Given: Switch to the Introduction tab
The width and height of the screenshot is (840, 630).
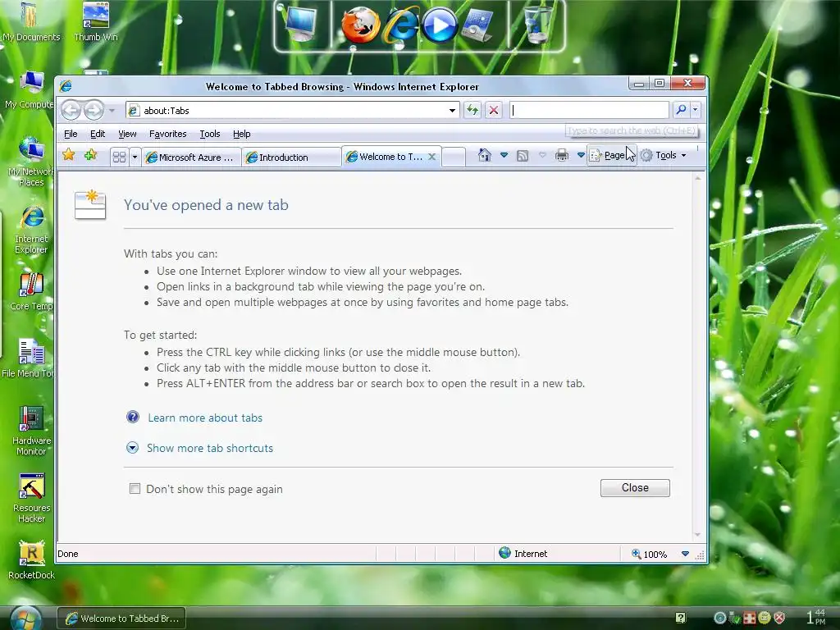Looking at the screenshot, I should click(x=291, y=157).
